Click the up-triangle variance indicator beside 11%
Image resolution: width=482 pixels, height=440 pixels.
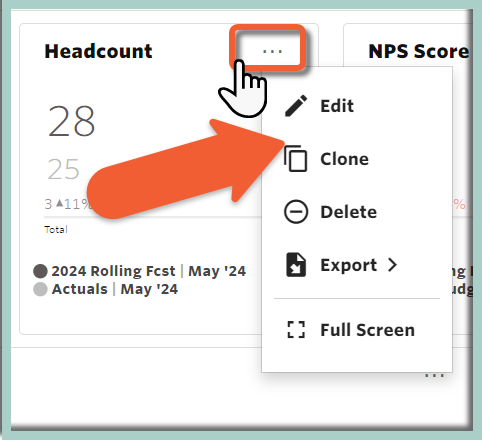click(59, 203)
